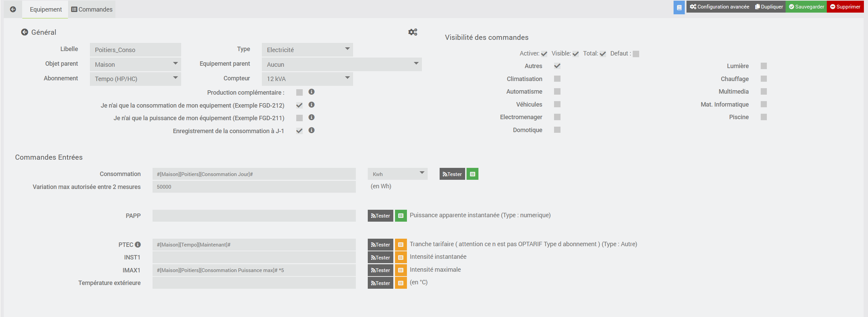Expand the Type dropdown set to Electricité

pos(307,50)
